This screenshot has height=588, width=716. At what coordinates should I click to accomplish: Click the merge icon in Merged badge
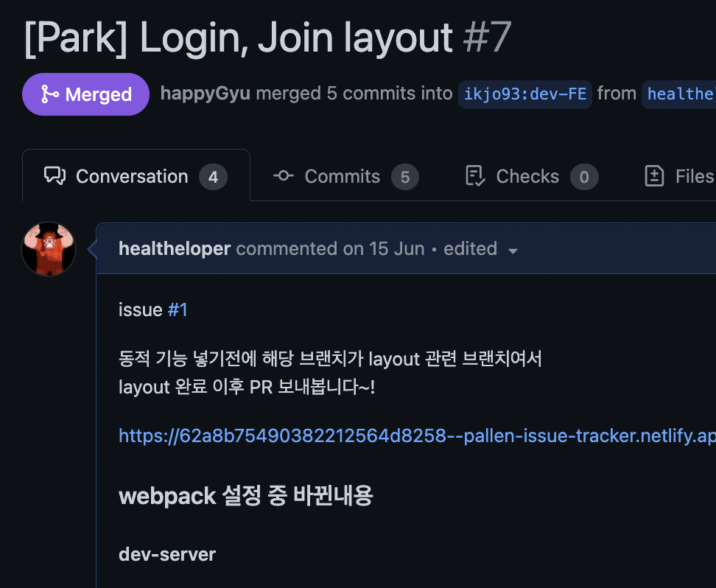tap(49, 94)
